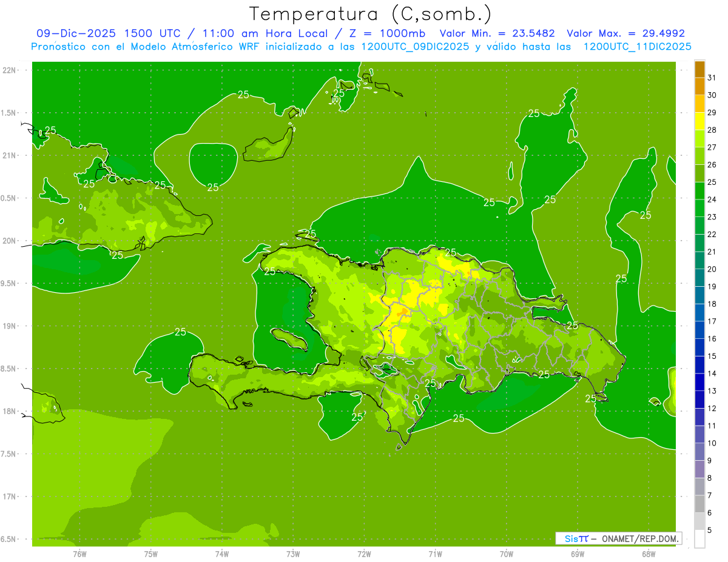The image size is (728, 562).
Task: Click the '20N' latitude axis label
Action: (x=9, y=241)
